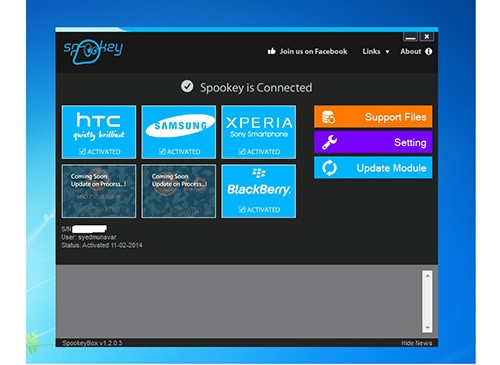The width and height of the screenshot is (500, 365).
Task: Toggle BlackBerry Activated checkbox
Action: [242, 210]
